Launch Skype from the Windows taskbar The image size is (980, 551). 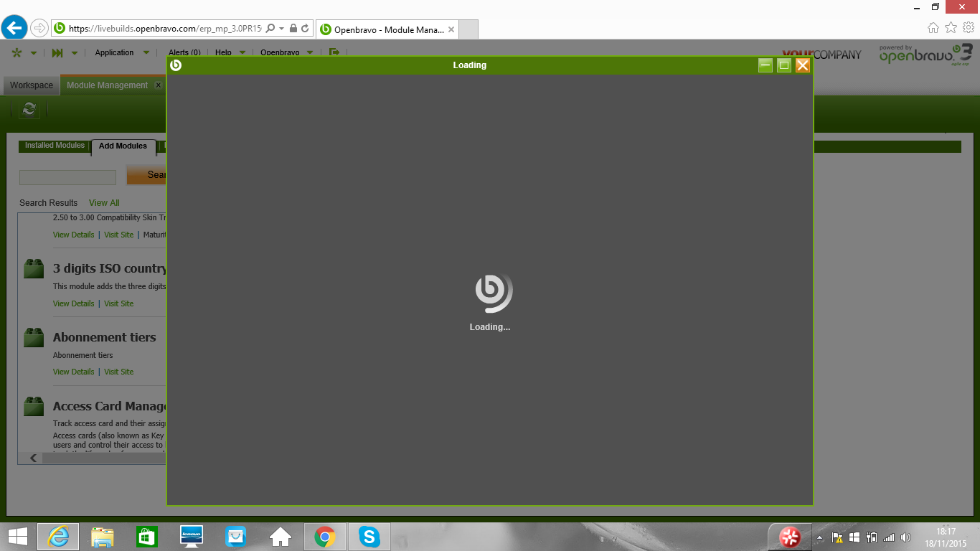coord(369,537)
